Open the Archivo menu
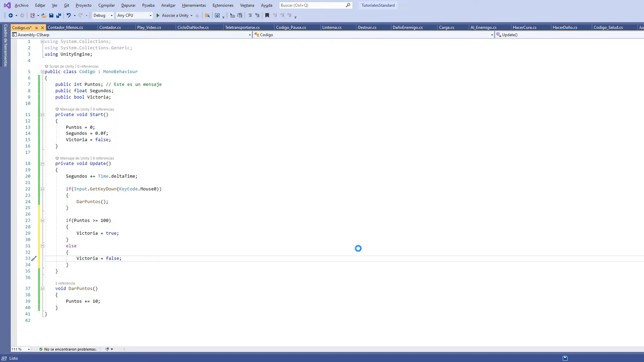Viewport: 644px width, 362px height. tap(22, 5)
